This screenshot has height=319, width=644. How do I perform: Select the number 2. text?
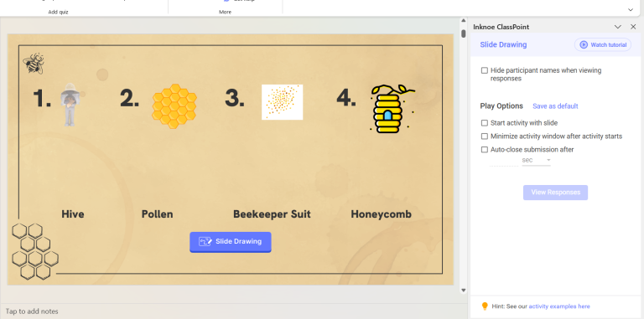click(x=129, y=99)
